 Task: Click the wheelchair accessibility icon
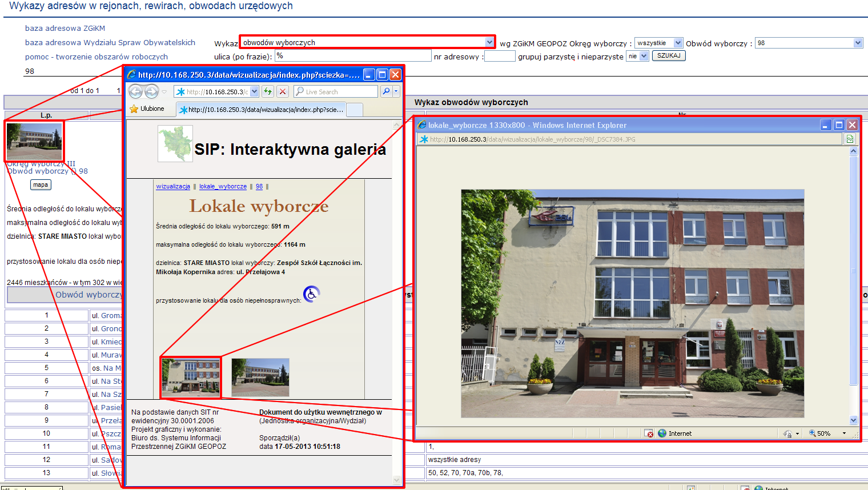pos(311,294)
